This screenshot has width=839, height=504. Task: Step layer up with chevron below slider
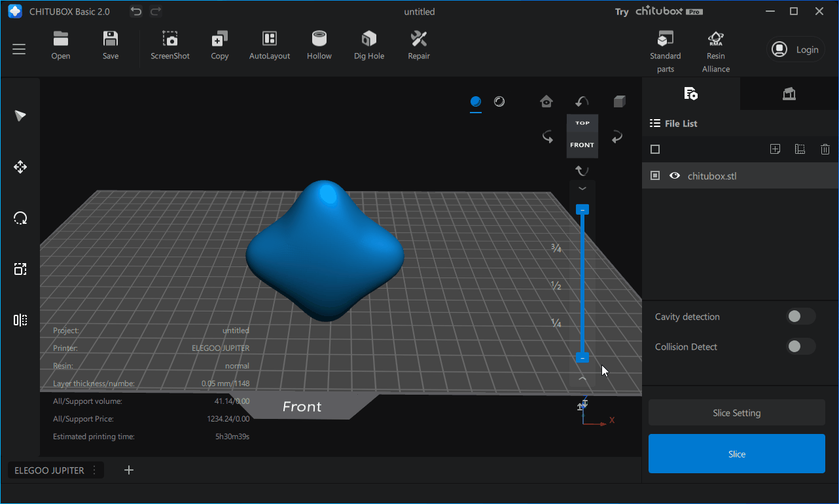582,378
